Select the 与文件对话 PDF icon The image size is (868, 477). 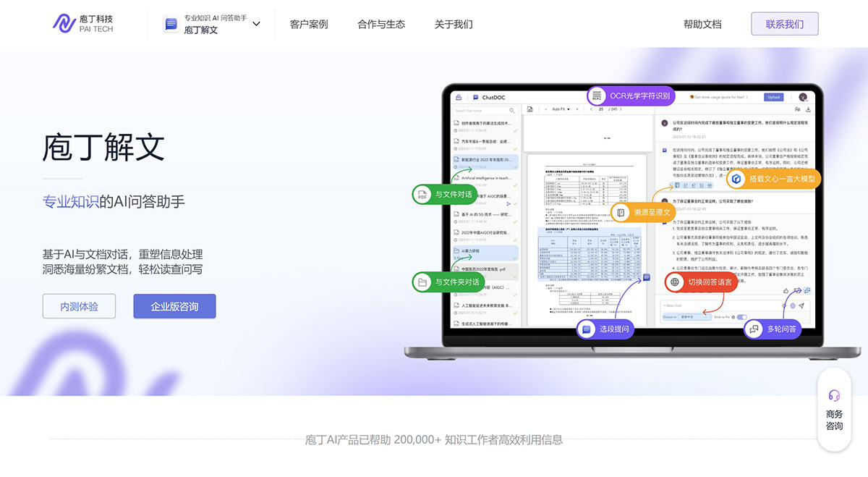pos(422,195)
